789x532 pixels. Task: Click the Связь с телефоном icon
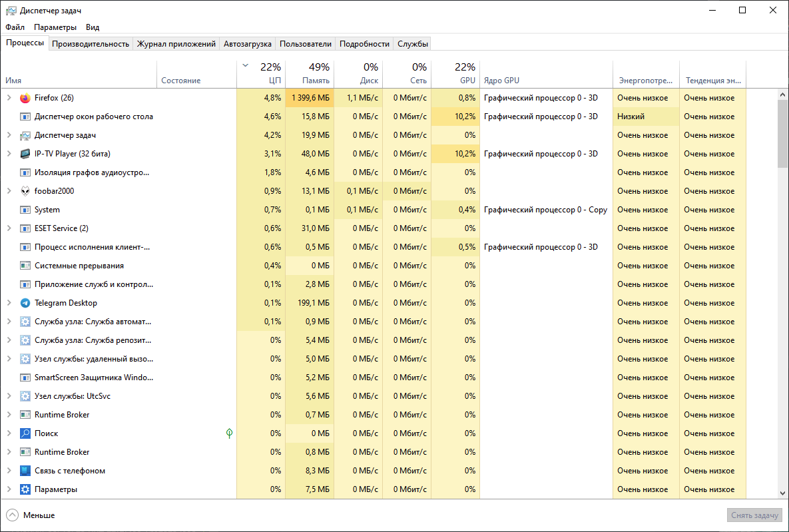click(25, 471)
